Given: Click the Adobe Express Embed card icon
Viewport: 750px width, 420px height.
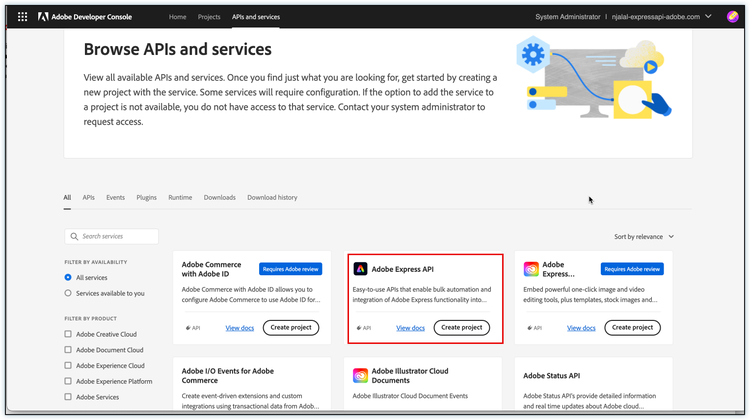Looking at the screenshot, I should coord(531,269).
